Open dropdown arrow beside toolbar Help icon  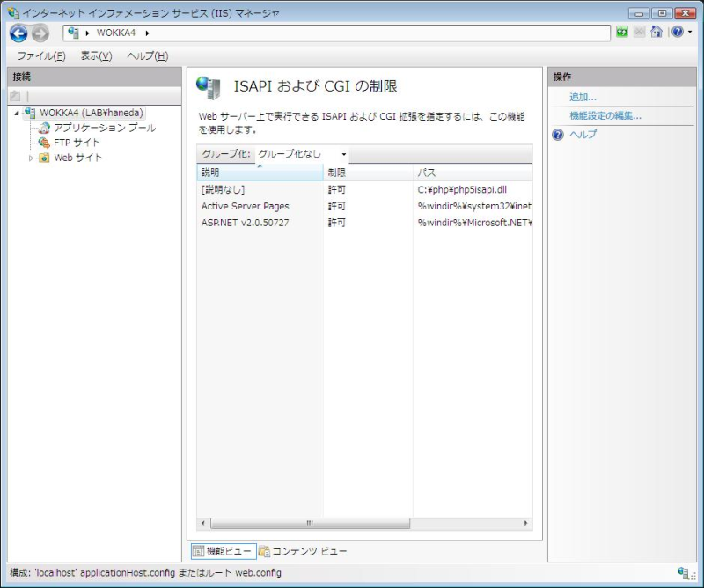(x=690, y=32)
